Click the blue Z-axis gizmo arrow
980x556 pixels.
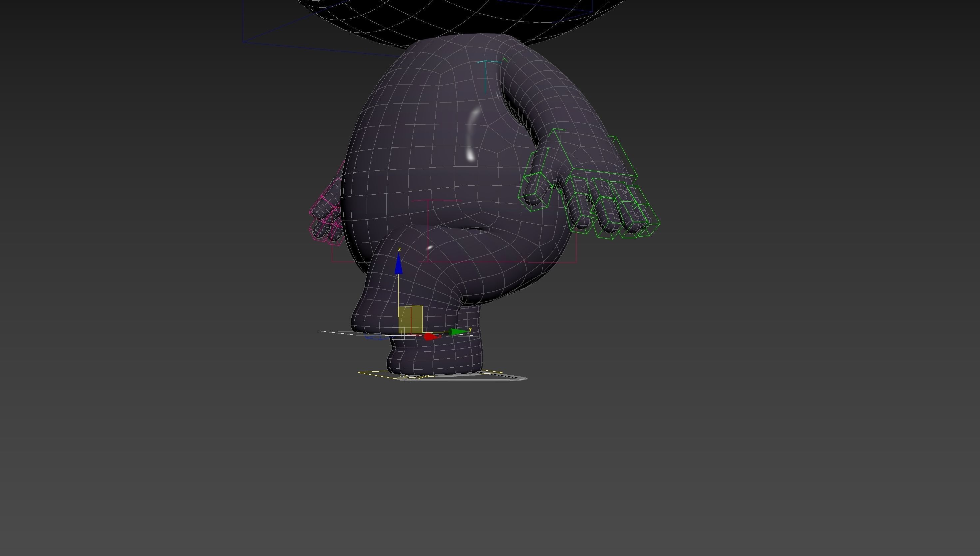[399, 265]
